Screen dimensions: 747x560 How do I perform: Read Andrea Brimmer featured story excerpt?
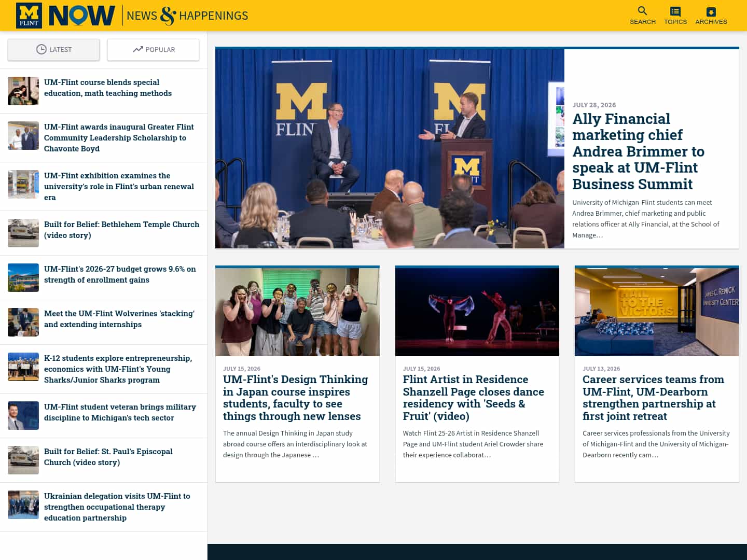tap(646, 218)
